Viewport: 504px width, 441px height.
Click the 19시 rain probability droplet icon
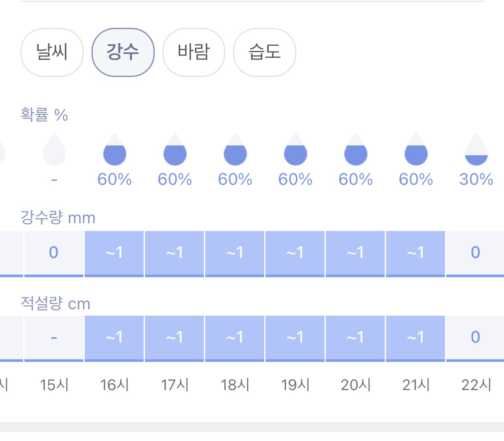(x=295, y=150)
